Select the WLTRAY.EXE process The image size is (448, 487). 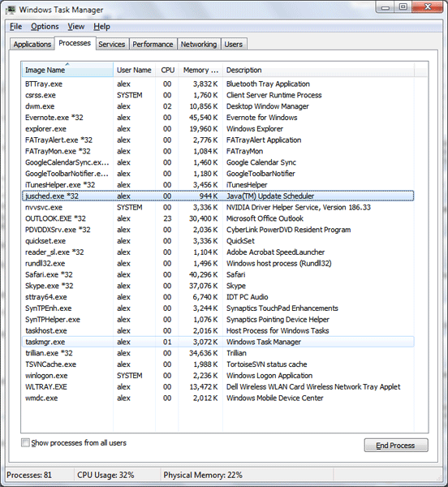click(x=218, y=386)
